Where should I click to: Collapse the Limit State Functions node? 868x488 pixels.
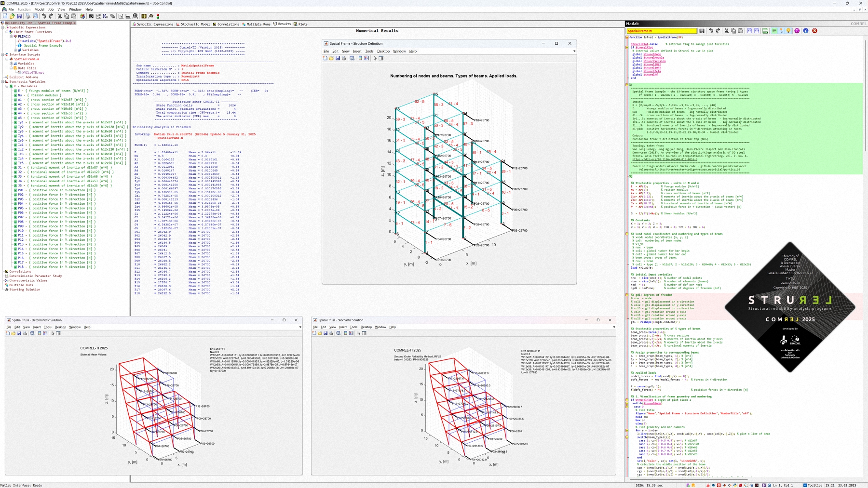[x=7, y=32]
